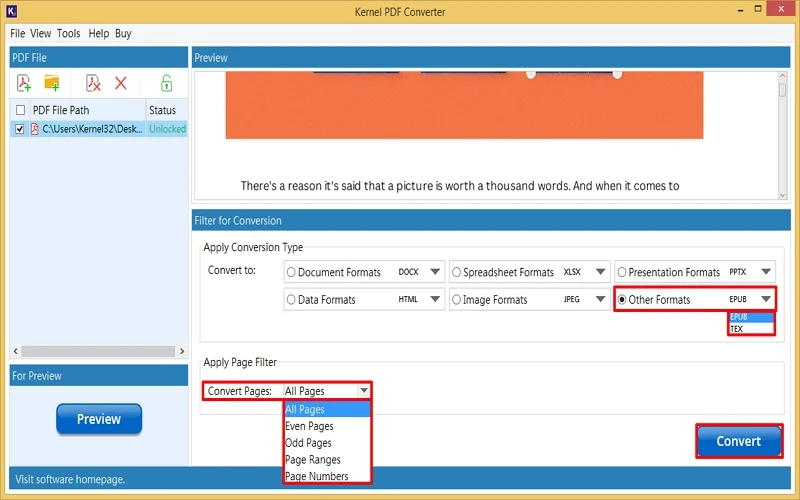Open the File menu
The width and height of the screenshot is (800, 500).
point(17,34)
